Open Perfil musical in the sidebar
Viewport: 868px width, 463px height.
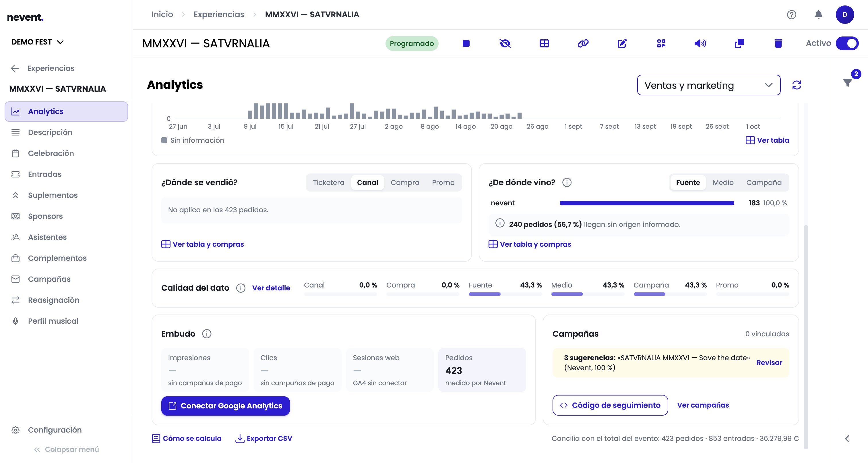click(x=66, y=321)
